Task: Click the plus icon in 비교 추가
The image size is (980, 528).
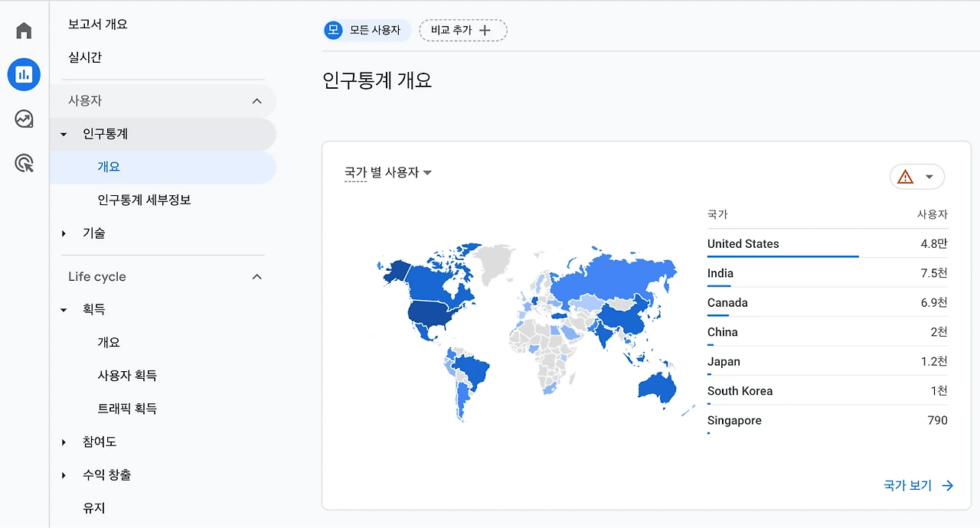Action: click(x=484, y=31)
